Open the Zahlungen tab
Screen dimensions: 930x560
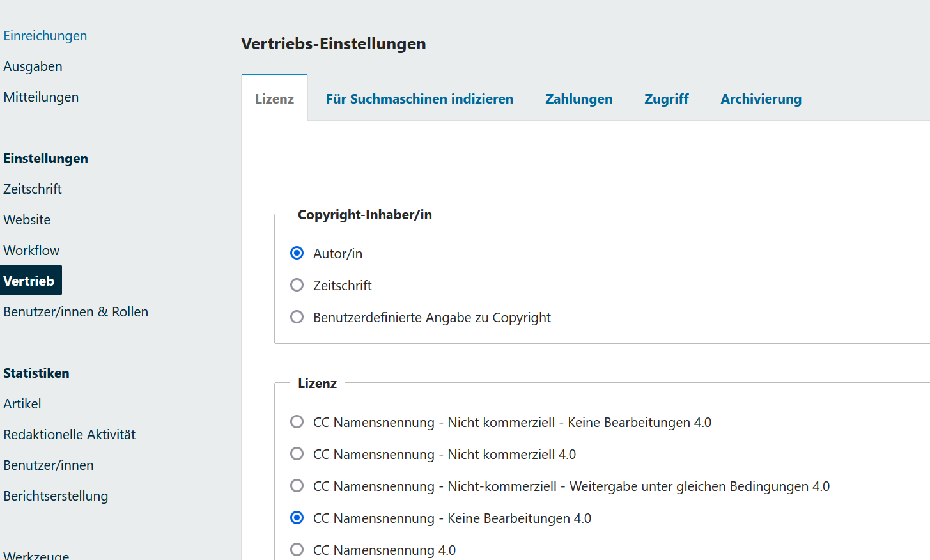578,99
